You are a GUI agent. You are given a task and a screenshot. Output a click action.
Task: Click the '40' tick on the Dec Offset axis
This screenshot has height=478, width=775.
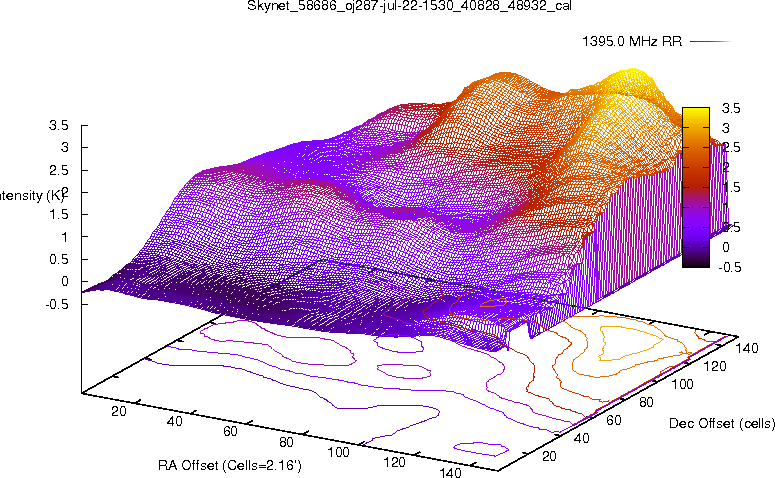(x=582, y=438)
